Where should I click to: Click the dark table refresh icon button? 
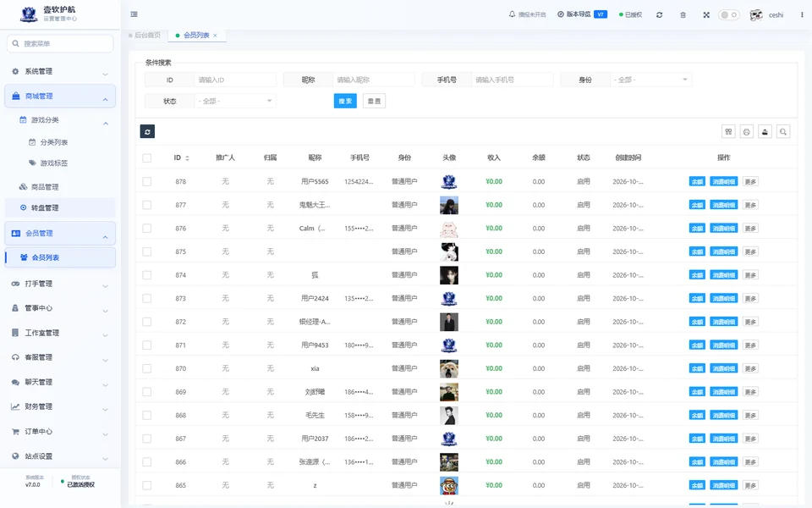pyautogui.click(x=147, y=132)
